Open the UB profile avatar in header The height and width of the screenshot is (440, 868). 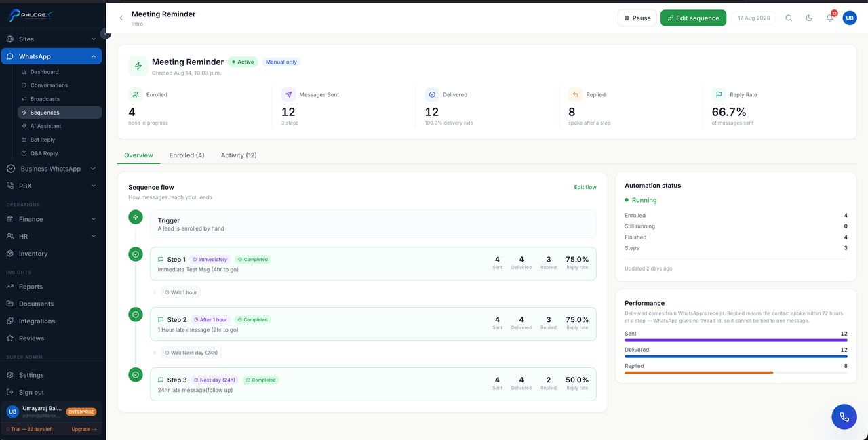tap(850, 18)
